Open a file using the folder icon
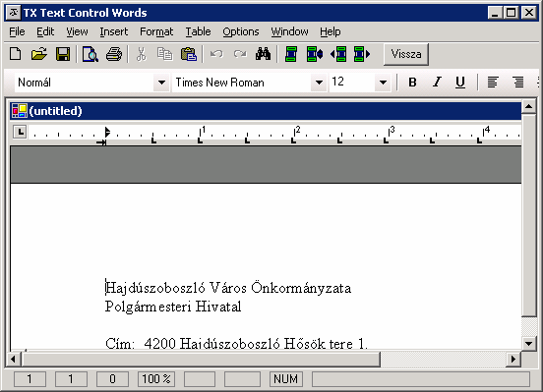Image resolution: width=543 pixels, height=392 pixels. 38,54
